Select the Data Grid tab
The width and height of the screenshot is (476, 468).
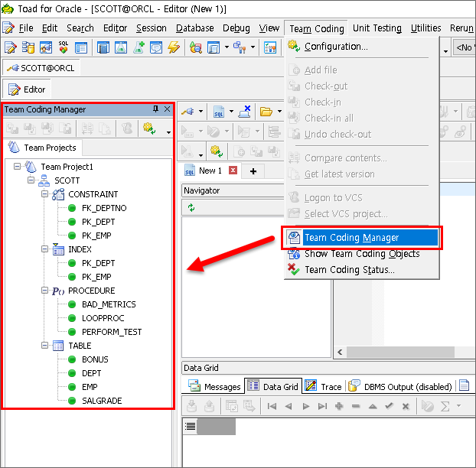[x=273, y=386]
